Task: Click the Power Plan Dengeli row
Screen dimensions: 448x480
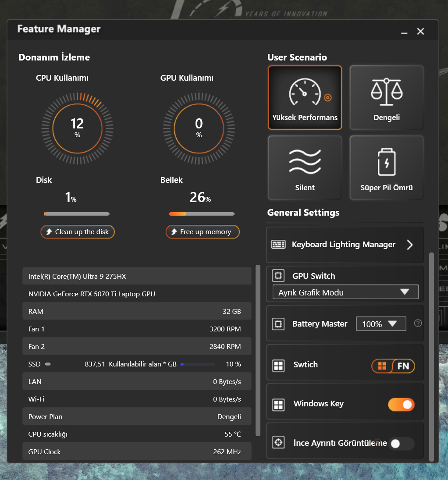Action: tap(137, 416)
